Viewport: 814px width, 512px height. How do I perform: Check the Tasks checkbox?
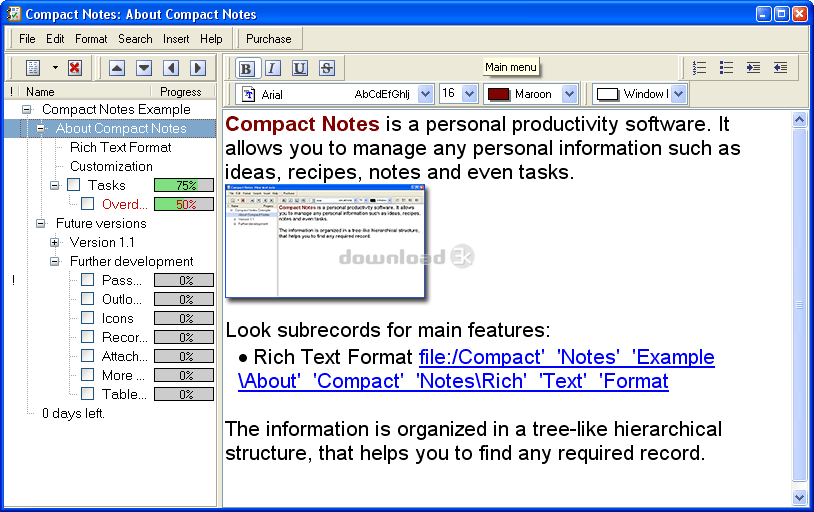coord(74,185)
